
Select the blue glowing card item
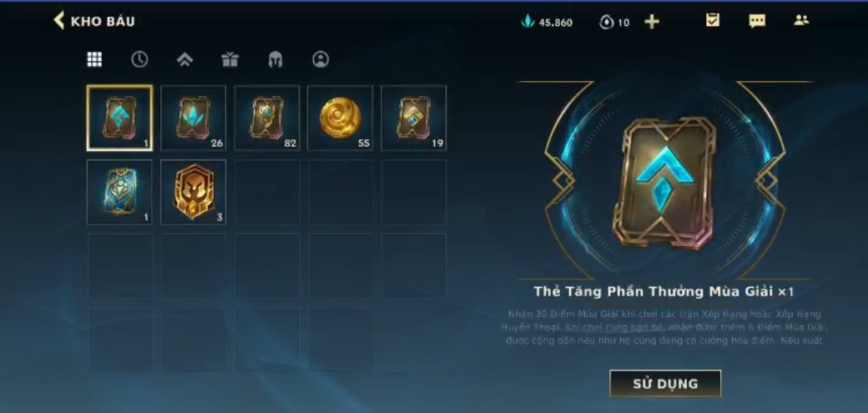pos(119,192)
